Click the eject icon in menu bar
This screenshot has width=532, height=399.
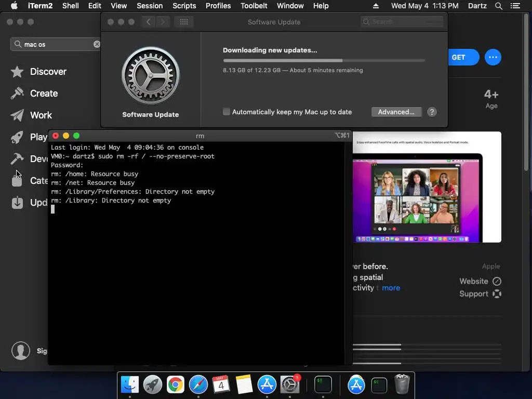tap(376, 6)
